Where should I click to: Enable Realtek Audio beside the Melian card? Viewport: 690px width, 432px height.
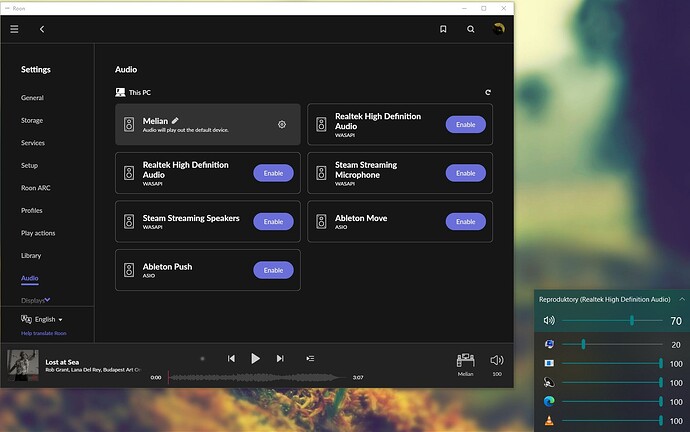(466, 124)
